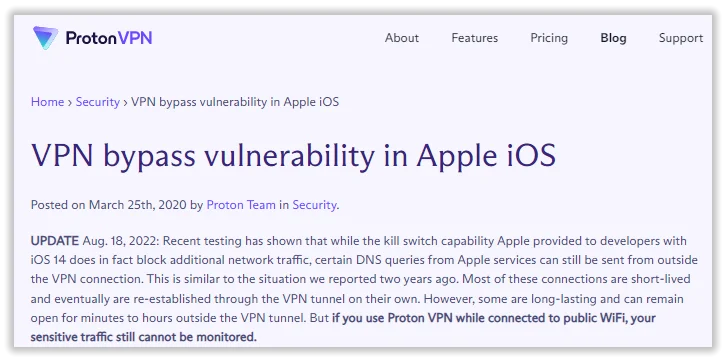Click the ProtonVPN wordmark text

click(x=109, y=38)
